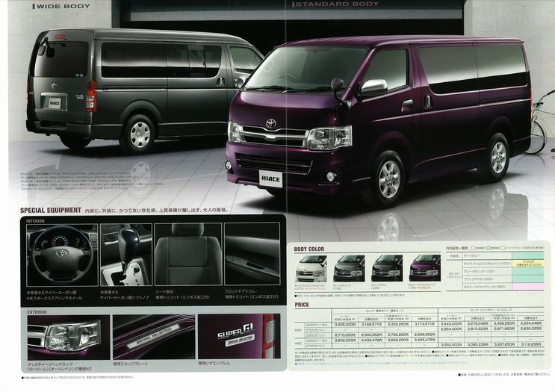
Task: Click the purple van's fog lamp
Action: click(x=331, y=175)
